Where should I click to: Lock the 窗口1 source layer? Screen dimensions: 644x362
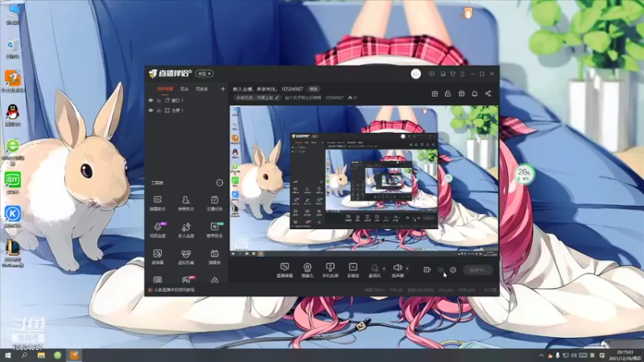point(159,101)
